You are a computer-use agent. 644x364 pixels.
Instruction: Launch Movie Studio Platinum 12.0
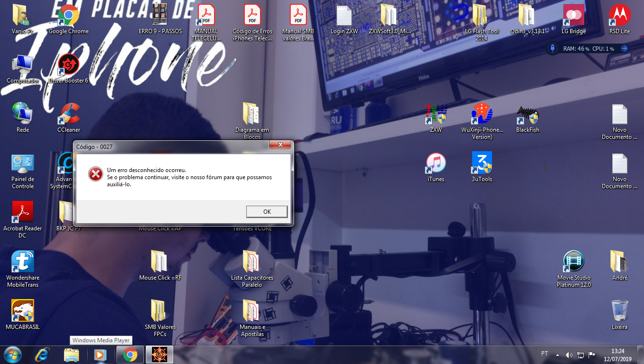tap(573, 262)
